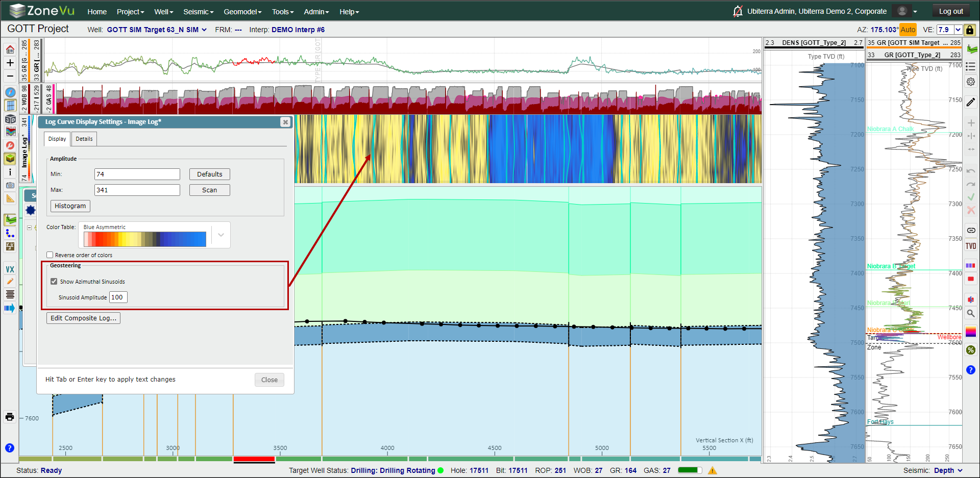Click the percent icon in right toolbar
980x478 pixels.
(x=971, y=350)
